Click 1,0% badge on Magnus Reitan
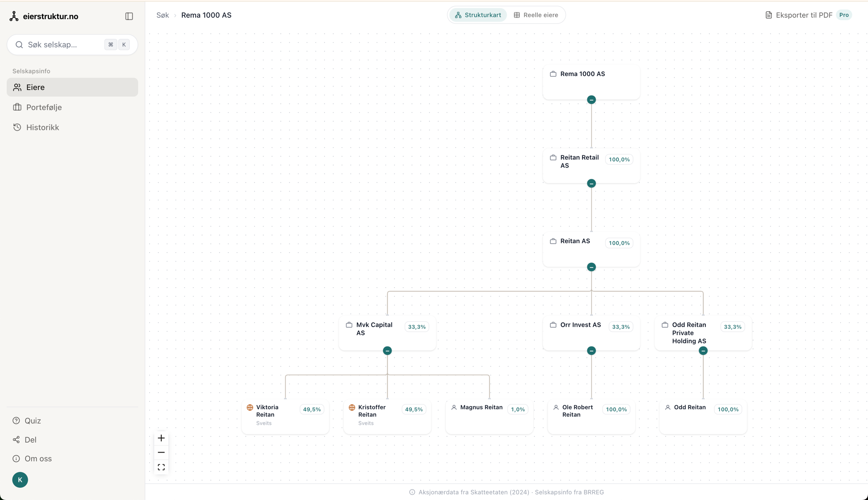The image size is (868, 500). (518, 409)
